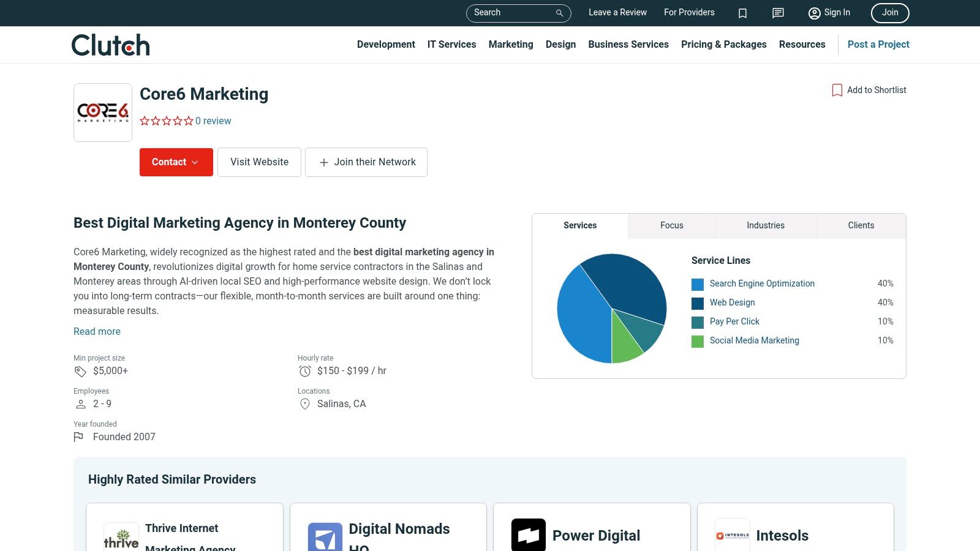The height and width of the screenshot is (551, 980).
Task: Click the plus icon on Join their Network
Action: click(323, 162)
